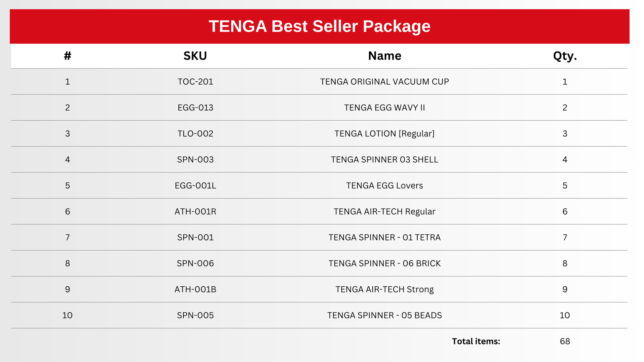The height and width of the screenshot is (362, 644).
Task: Select the TENGA EGG WAVY II cell
Action: pos(385,108)
